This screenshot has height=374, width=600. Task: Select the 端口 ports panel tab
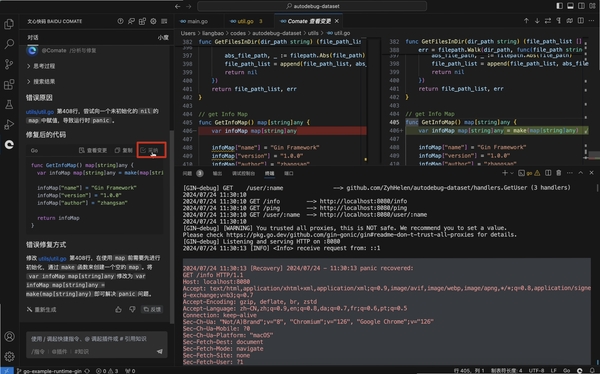point(289,173)
